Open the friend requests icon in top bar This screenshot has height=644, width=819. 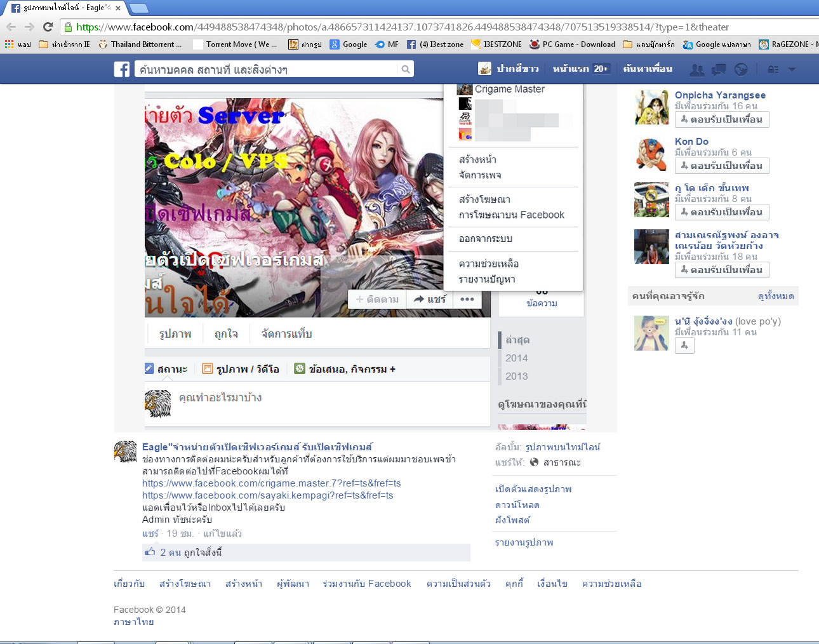pyautogui.click(x=697, y=69)
